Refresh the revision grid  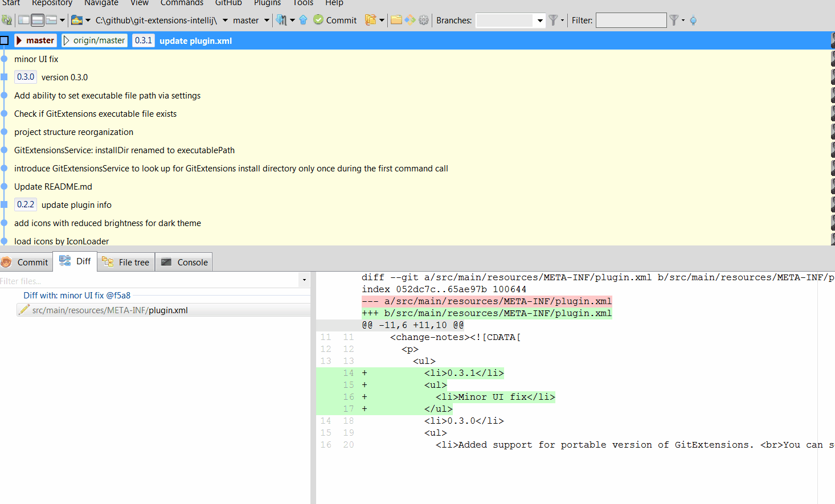(x=7, y=20)
